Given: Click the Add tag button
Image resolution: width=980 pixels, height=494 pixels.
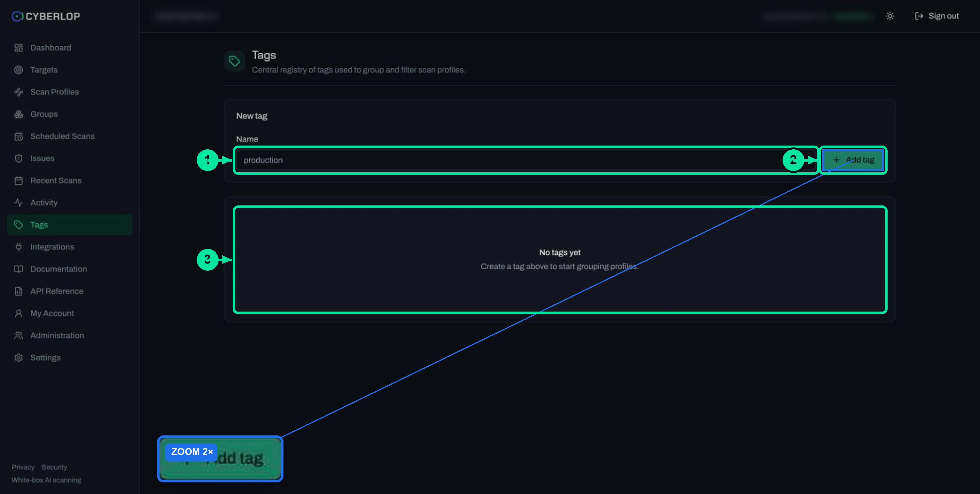Looking at the screenshot, I should coord(853,160).
